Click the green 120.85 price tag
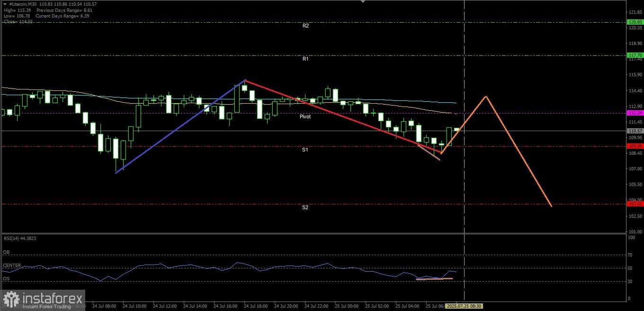This screenshot has height=311, width=644. (635, 22)
